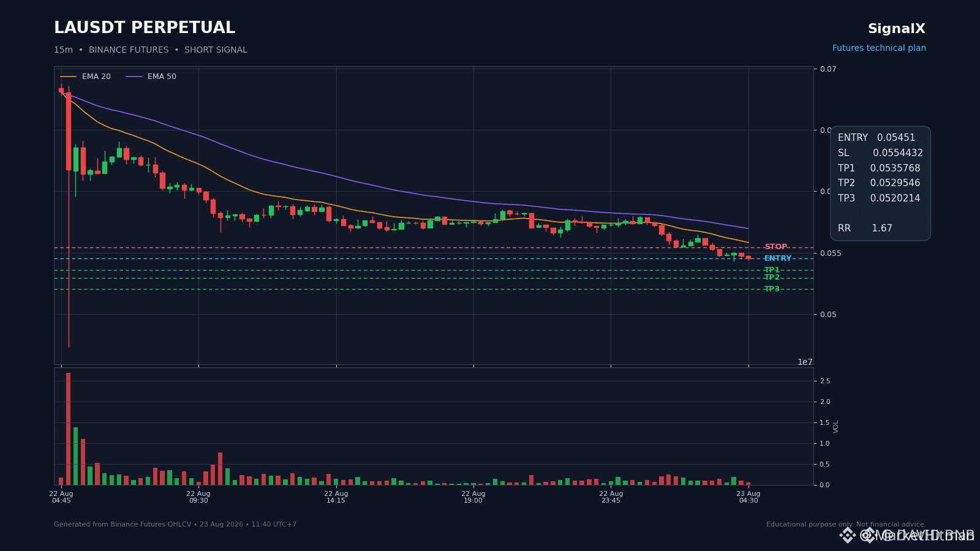This screenshot has width=980, height=551.
Task: Click the LAUSDT PERPETUAL chart title
Action: click(x=145, y=28)
